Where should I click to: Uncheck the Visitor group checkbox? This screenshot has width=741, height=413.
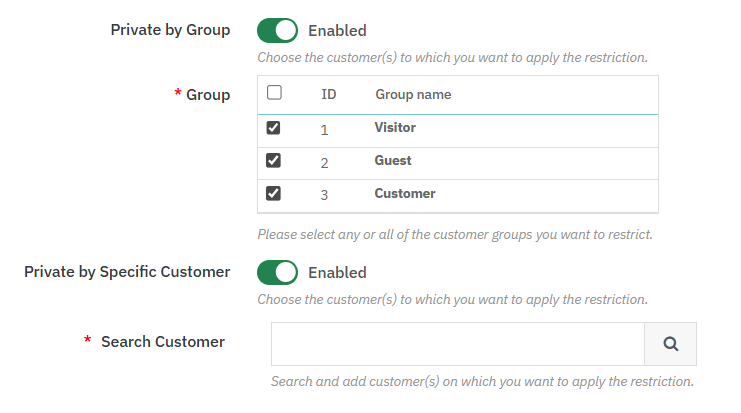(273, 128)
